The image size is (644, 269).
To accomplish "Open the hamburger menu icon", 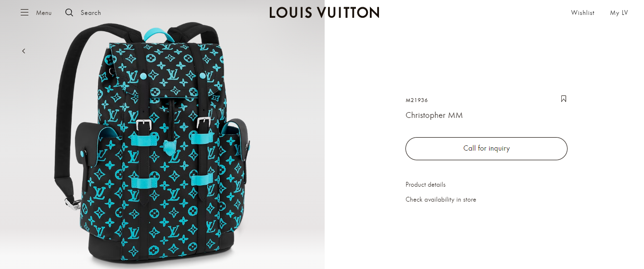I will (25, 13).
